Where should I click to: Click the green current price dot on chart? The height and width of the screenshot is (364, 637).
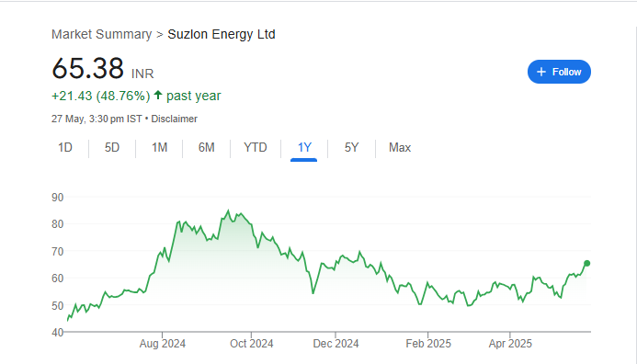(586, 263)
